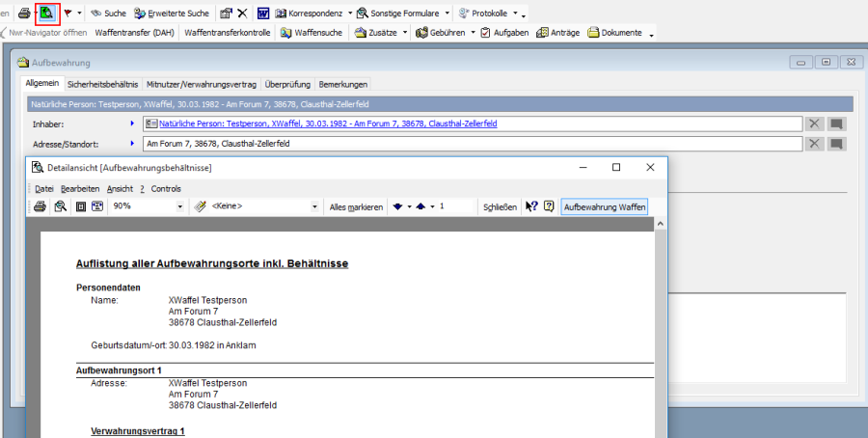Clear the Inhaber field with X

(815, 123)
